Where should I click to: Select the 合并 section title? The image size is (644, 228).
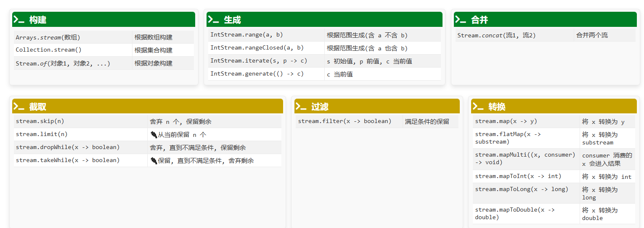(x=480, y=20)
